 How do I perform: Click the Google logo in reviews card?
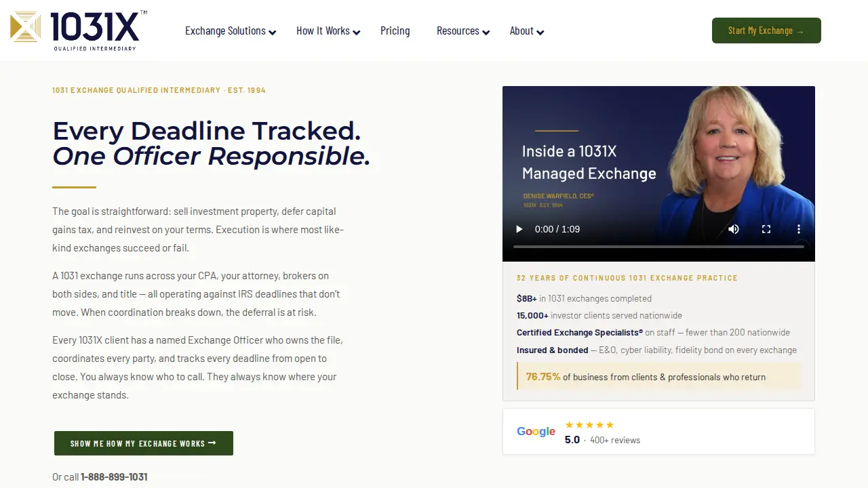(536, 432)
